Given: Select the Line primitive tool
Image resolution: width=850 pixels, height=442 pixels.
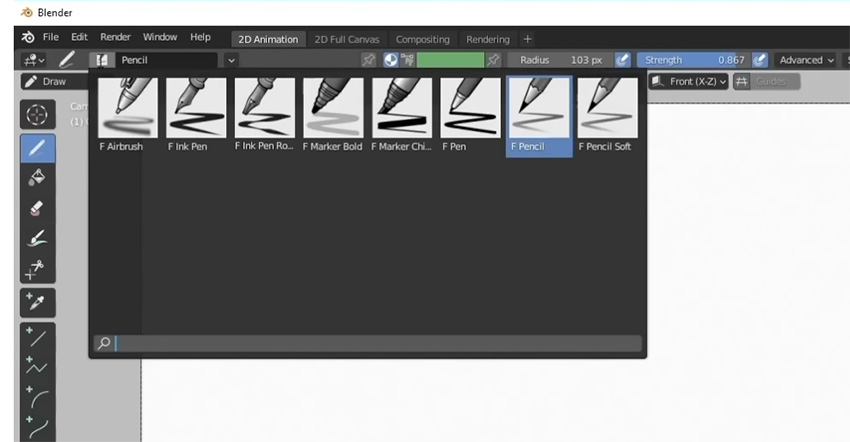Looking at the screenshot, I should point(37,337).
